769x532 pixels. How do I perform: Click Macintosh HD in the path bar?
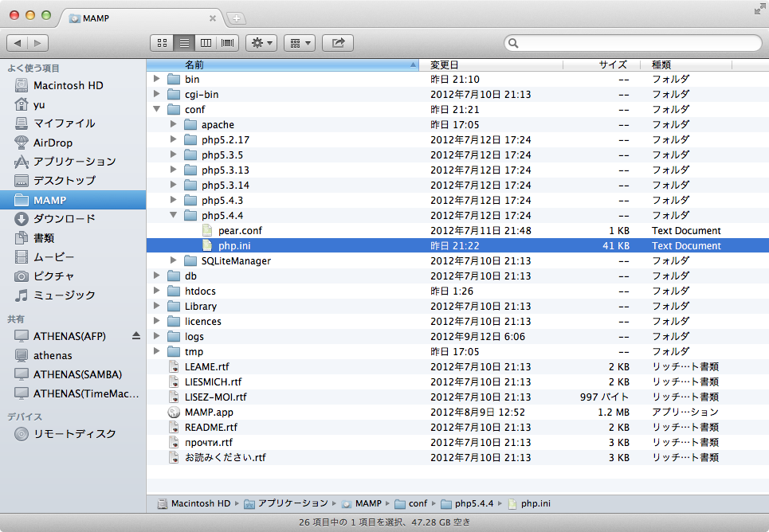click(194, 503)
